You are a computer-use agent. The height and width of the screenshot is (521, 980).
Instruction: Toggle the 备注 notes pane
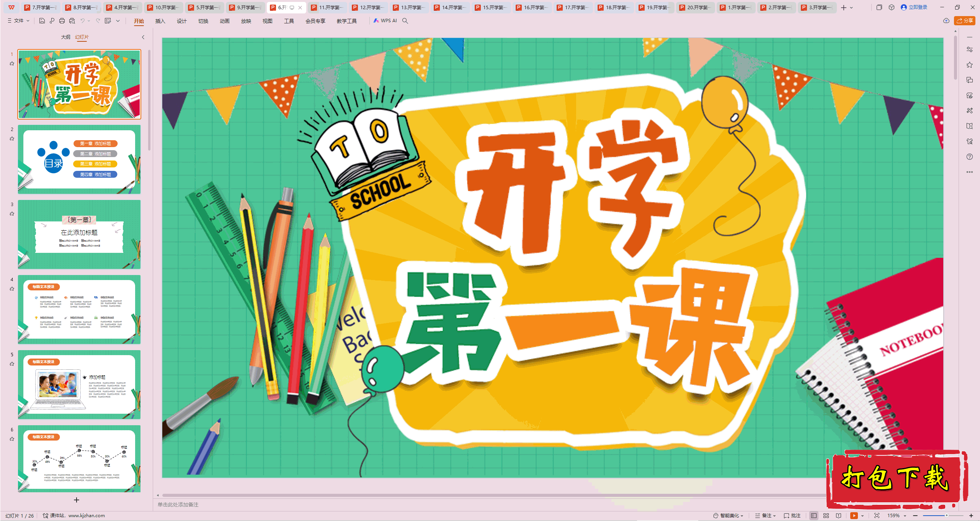pyautogui.click(x=764, y=516)
